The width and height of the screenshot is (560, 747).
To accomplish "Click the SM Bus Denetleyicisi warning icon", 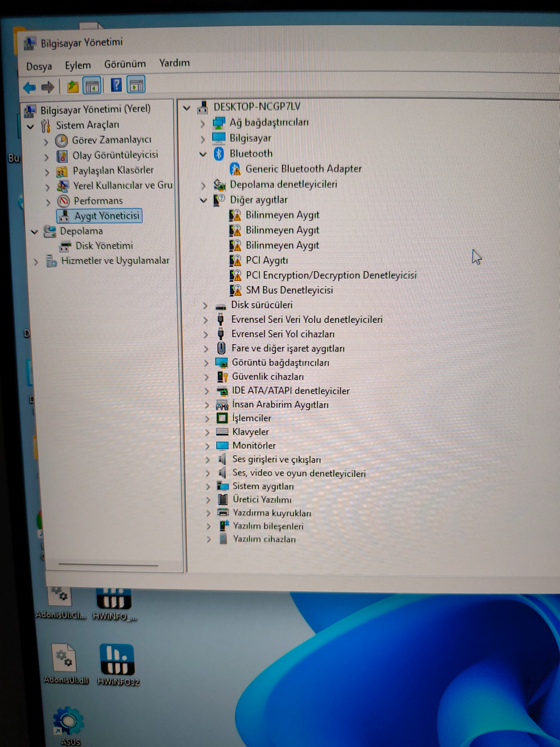I will click(x=235, y=290).
